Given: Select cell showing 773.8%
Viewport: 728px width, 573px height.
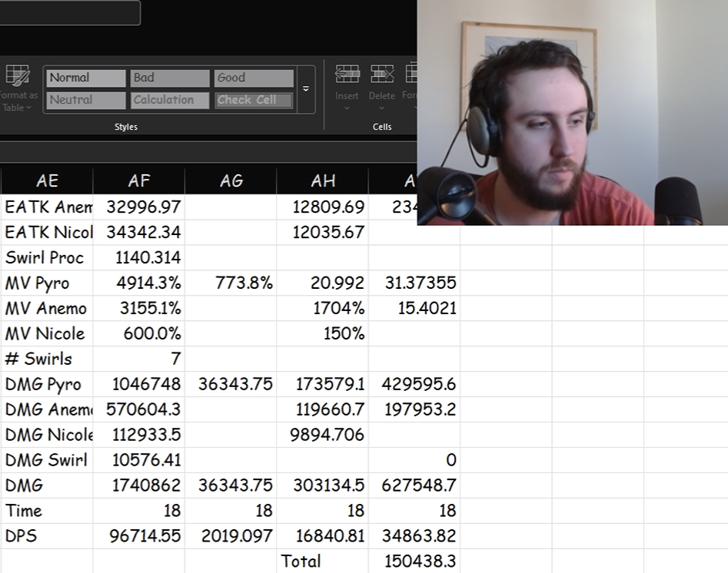Looking at the screenshot, I should [x=231, y=283].
